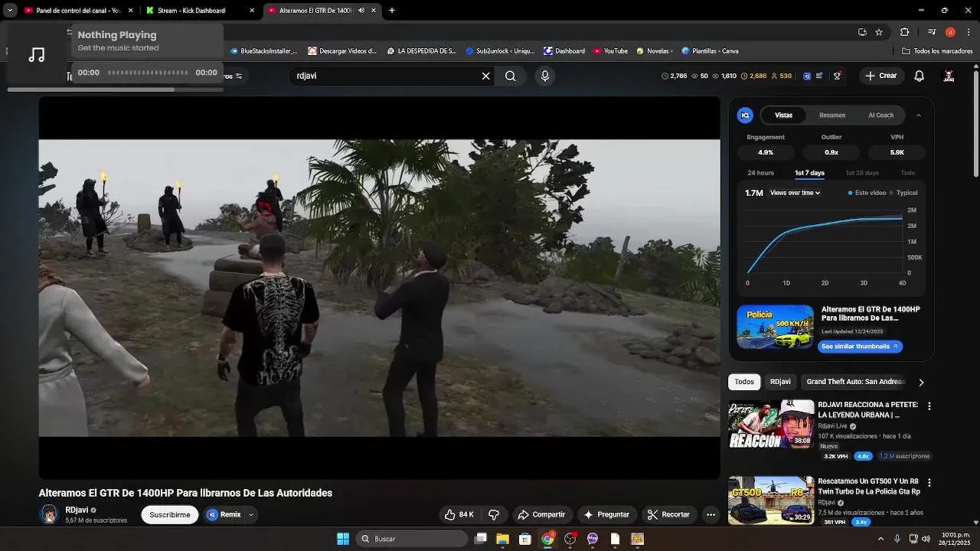Open the AI Coach tab
Screen dimensions: 980x551
pos(880,115)
